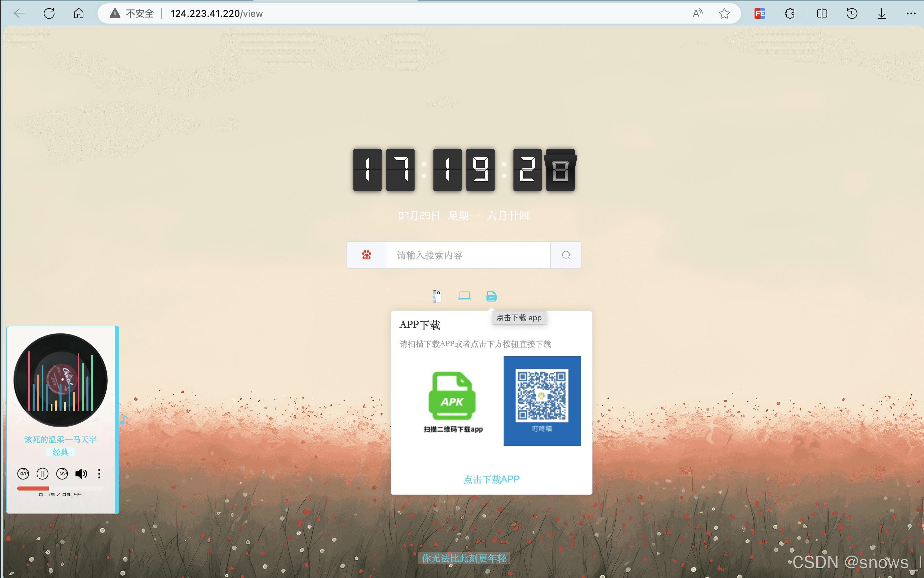
Task: Click the not-secure warning triangle icon
Action: tap(115, 14)
